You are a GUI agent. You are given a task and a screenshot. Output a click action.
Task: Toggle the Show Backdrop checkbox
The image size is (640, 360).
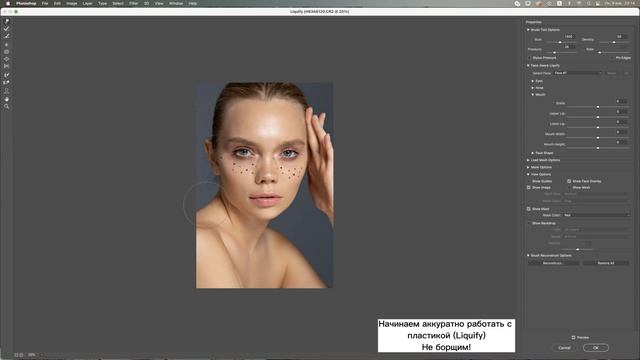[529, 223]
